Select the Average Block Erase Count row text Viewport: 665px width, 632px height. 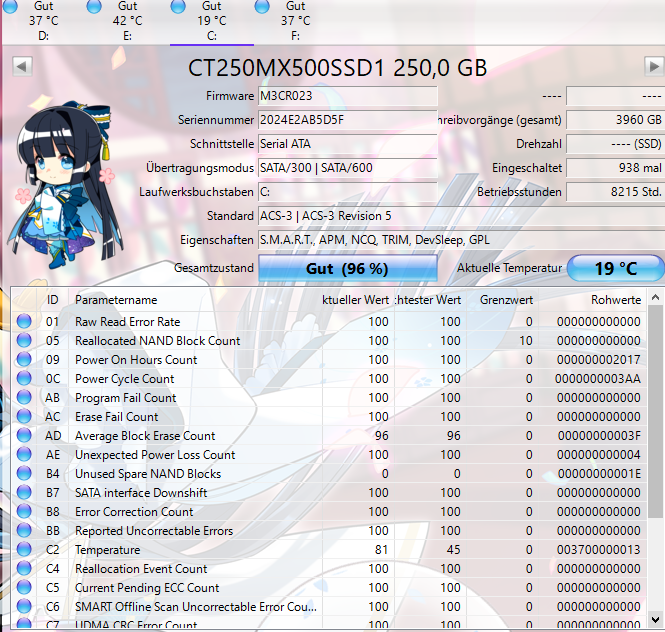tap(145, 436)
